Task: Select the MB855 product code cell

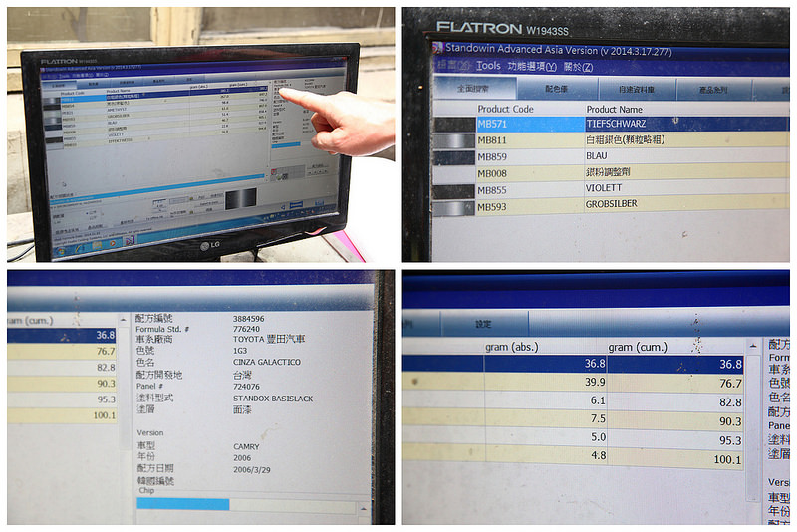Action: coord(530,190)
